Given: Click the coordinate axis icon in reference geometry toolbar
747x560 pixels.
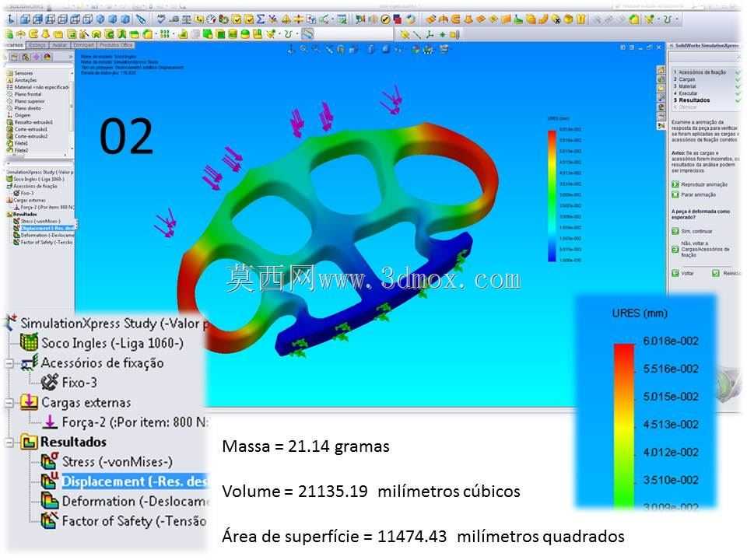Looking at the screenshot, I should tap(430, 34).
